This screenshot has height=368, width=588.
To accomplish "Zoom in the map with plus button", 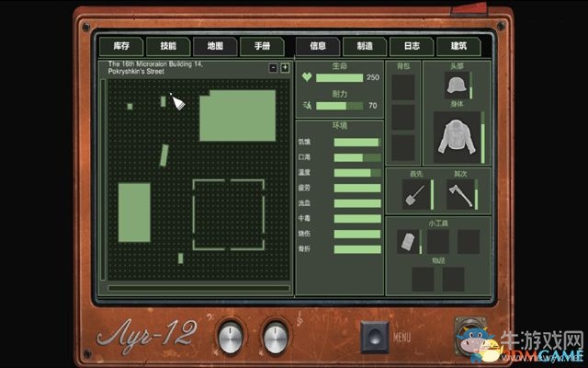I will click(285, 68).
